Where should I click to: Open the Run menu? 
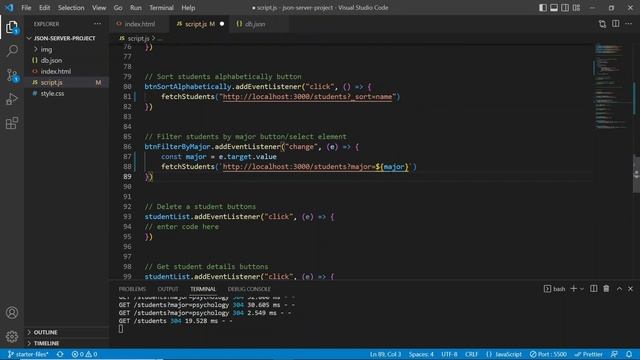(136, 8)
